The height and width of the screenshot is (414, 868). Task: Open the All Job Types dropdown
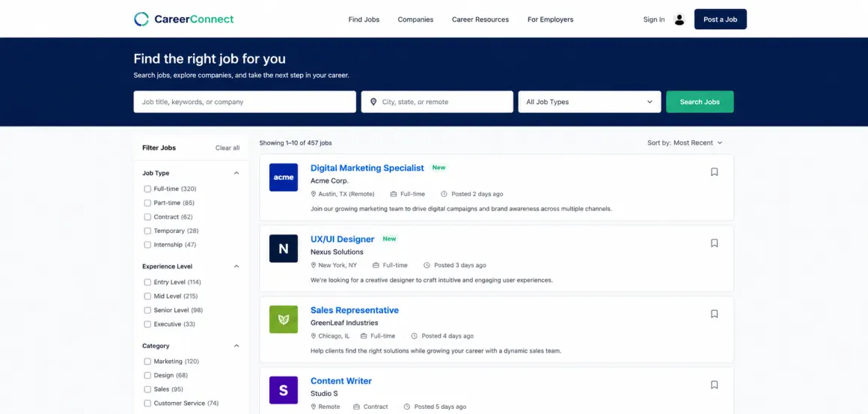click(x=590, y=102)
